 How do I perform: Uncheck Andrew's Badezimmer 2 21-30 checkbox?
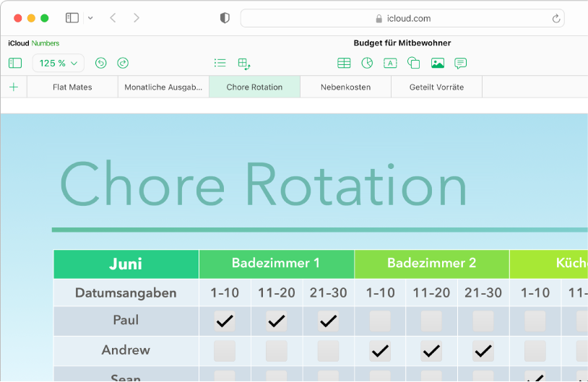tap(483, 351)
